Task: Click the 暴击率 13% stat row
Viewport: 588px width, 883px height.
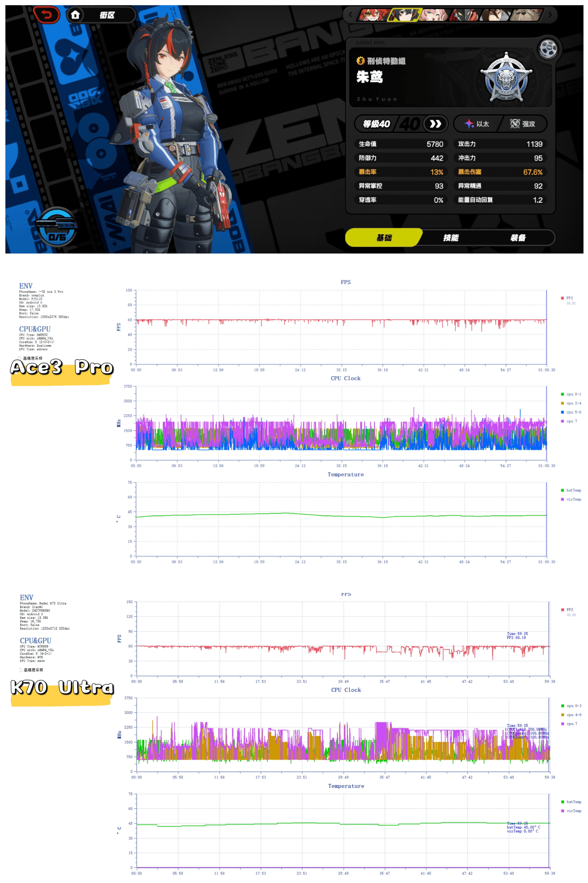Action: coord(401,172)
